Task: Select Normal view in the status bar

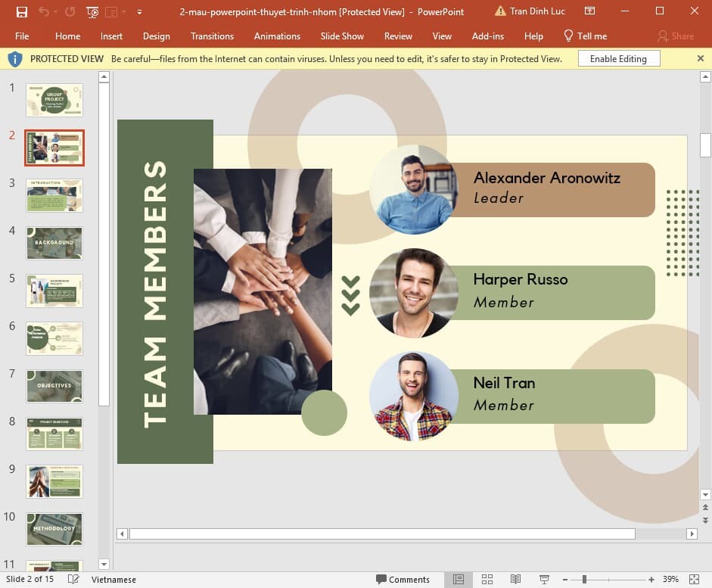Action: pyautogui.click(x=459, y=579)
